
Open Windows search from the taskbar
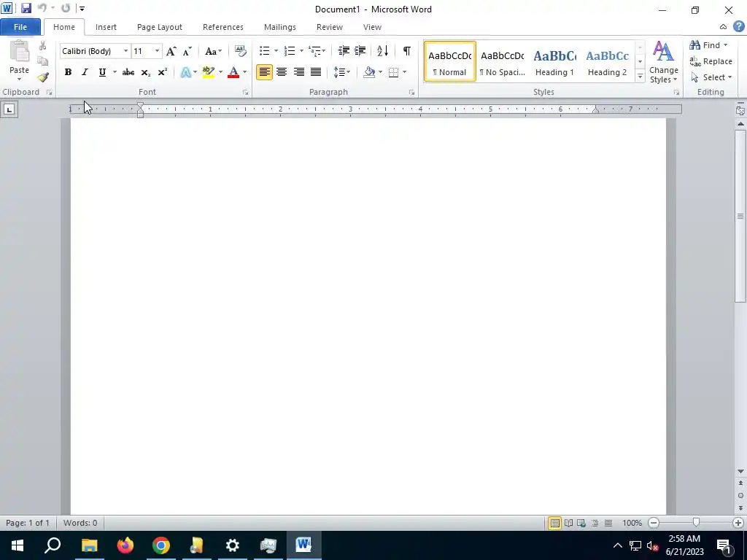tap(53, 545)
